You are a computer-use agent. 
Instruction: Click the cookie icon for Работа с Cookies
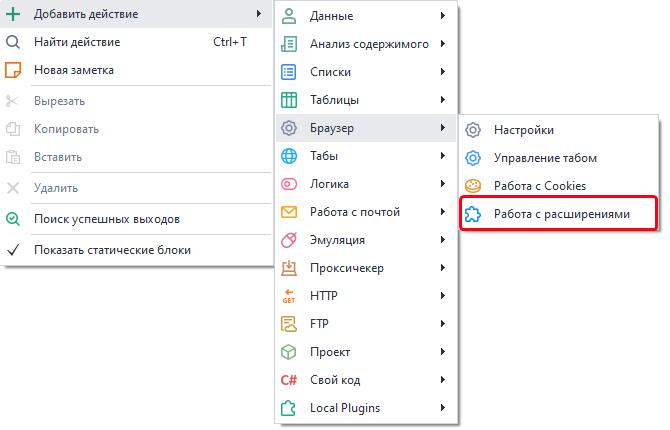coord(474,185)
